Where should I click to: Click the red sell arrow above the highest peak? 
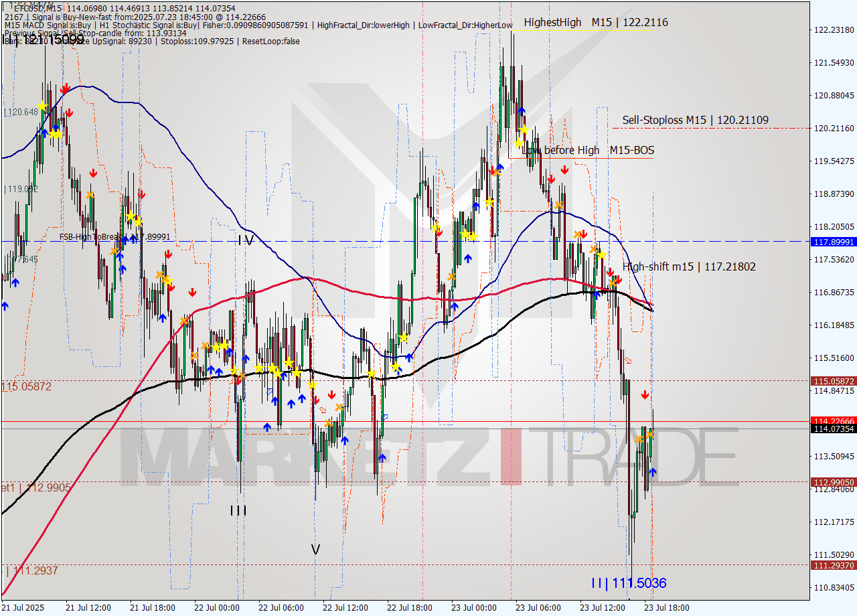click(551, 179)
